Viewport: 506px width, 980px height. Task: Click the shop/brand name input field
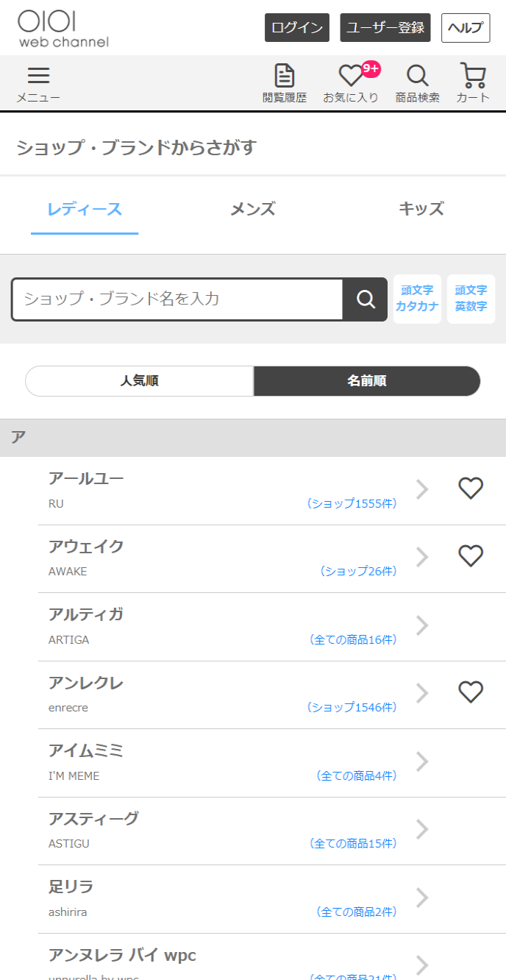coord(177,299)
